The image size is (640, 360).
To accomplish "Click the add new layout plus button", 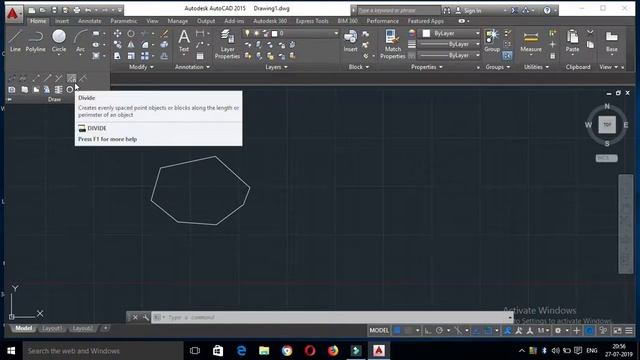I will pyautogui.click(x=105, y=328).
